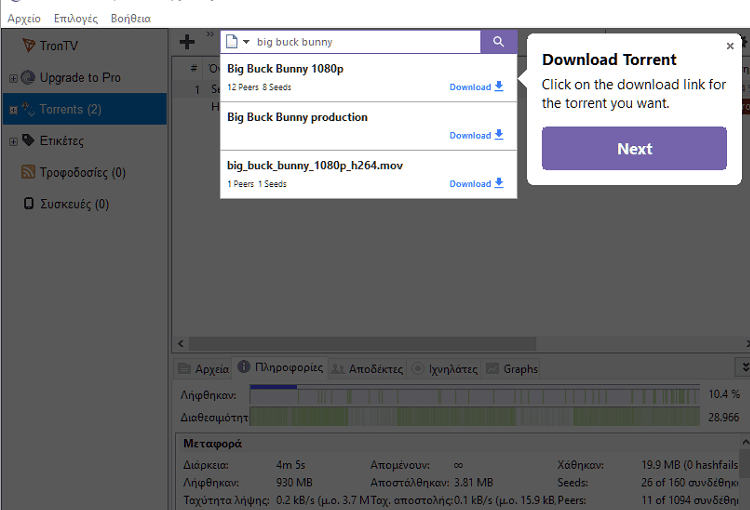Click the horizontal scrollbar left arrow
This screenshot has height=510, width=750.
[180, 344]
